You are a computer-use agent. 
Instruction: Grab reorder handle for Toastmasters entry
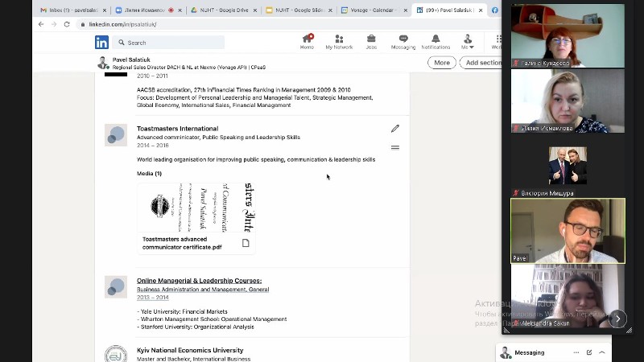pyautogui.click(x=395, y=147)
